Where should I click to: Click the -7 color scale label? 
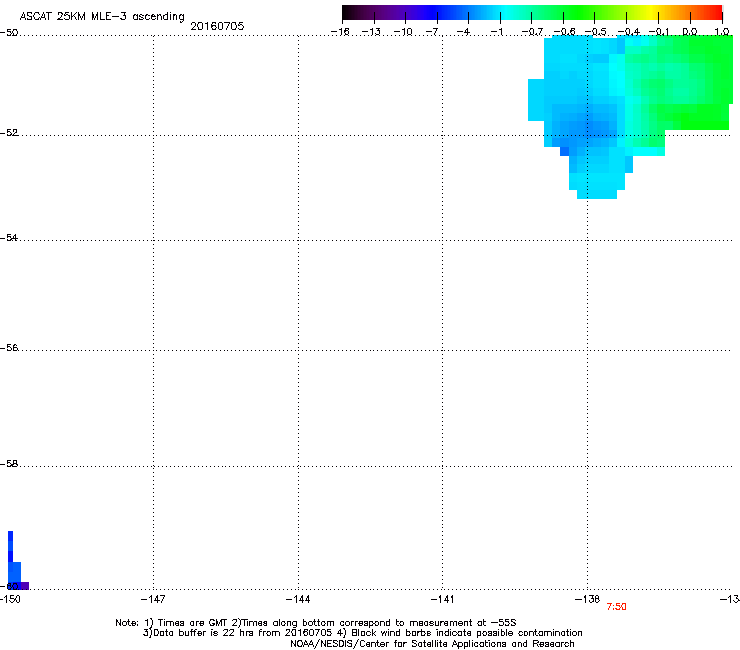433,32
